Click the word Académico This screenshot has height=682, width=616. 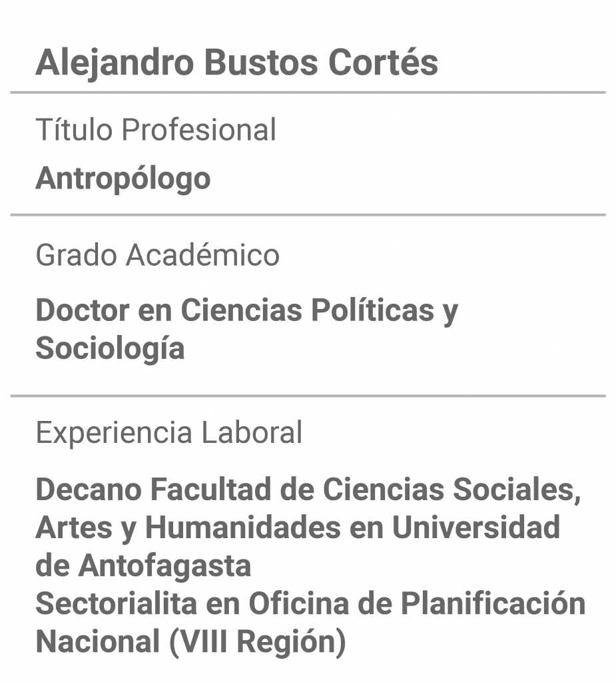tap(202, 255)
